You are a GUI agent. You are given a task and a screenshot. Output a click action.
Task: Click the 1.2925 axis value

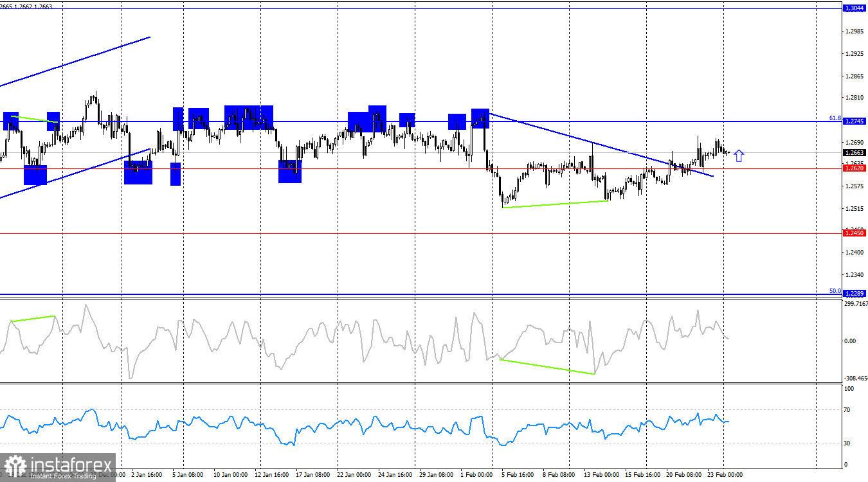(x=856, y=53)
